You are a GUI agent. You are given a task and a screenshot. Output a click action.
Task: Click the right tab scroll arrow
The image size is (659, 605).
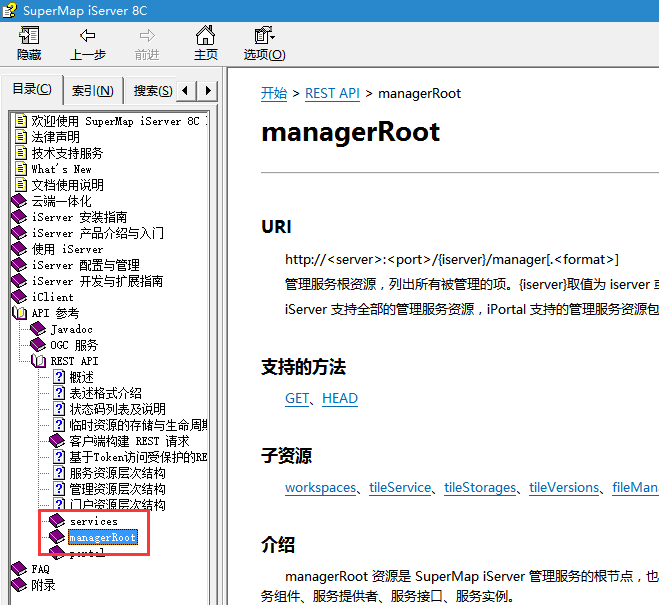point(208,90)
